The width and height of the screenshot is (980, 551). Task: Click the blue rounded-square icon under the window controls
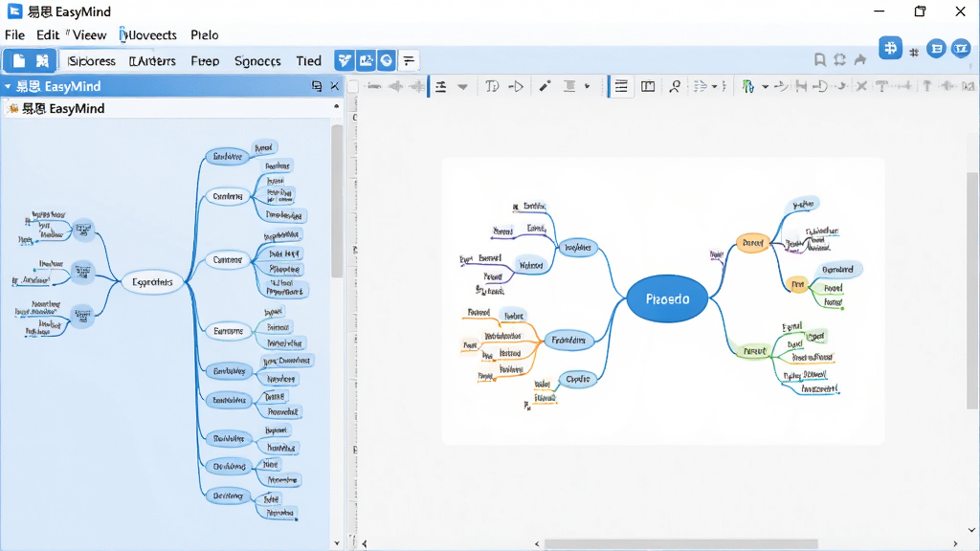890,48
